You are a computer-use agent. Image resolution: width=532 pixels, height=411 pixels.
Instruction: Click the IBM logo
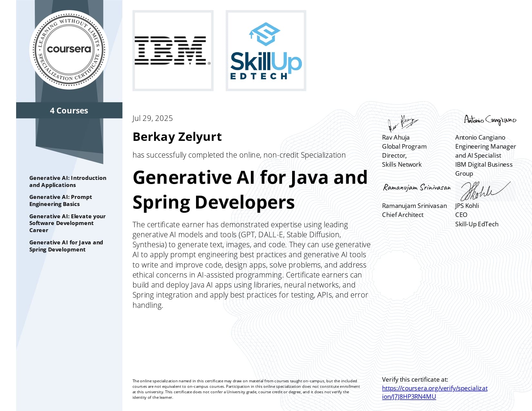coord(173,51)
